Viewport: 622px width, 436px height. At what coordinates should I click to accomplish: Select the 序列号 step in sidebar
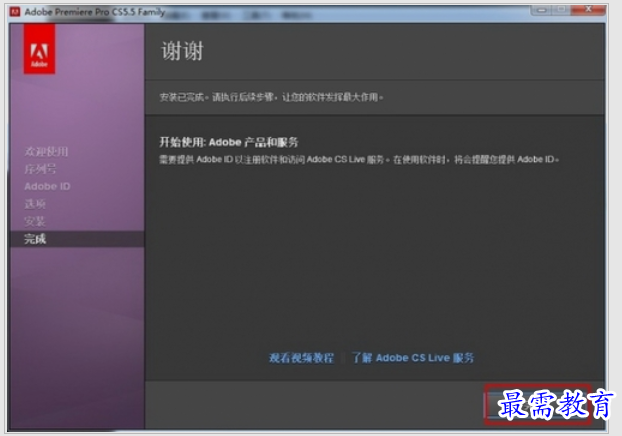click(x=40, y=169)
